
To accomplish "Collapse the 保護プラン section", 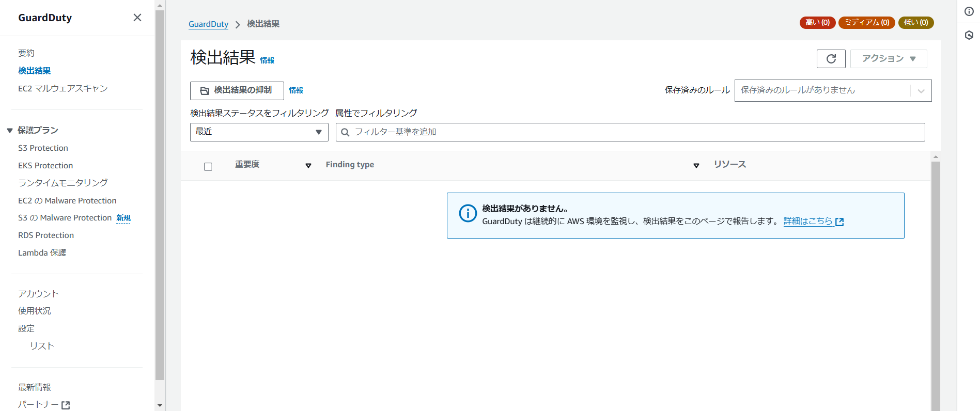I will 9,131.
